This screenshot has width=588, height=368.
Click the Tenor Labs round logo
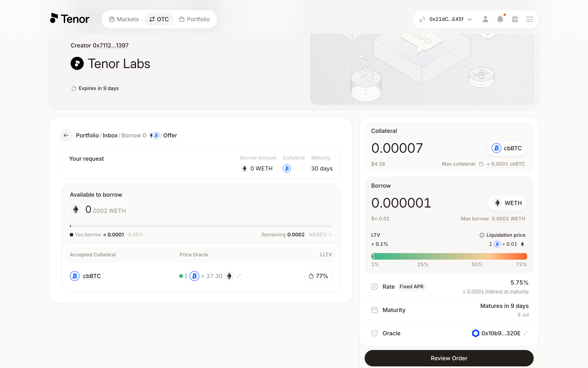point(77,64)
